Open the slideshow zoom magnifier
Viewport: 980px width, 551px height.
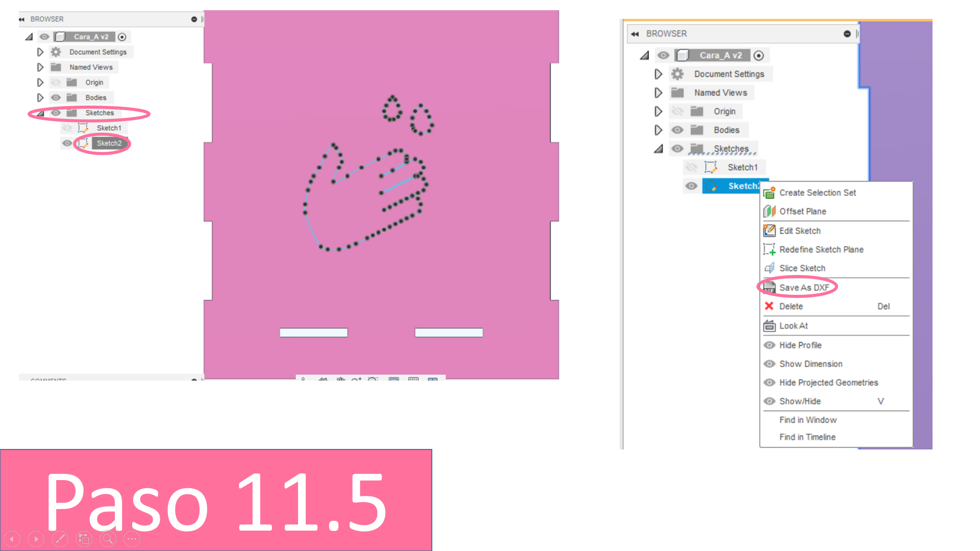click(108, 539)
